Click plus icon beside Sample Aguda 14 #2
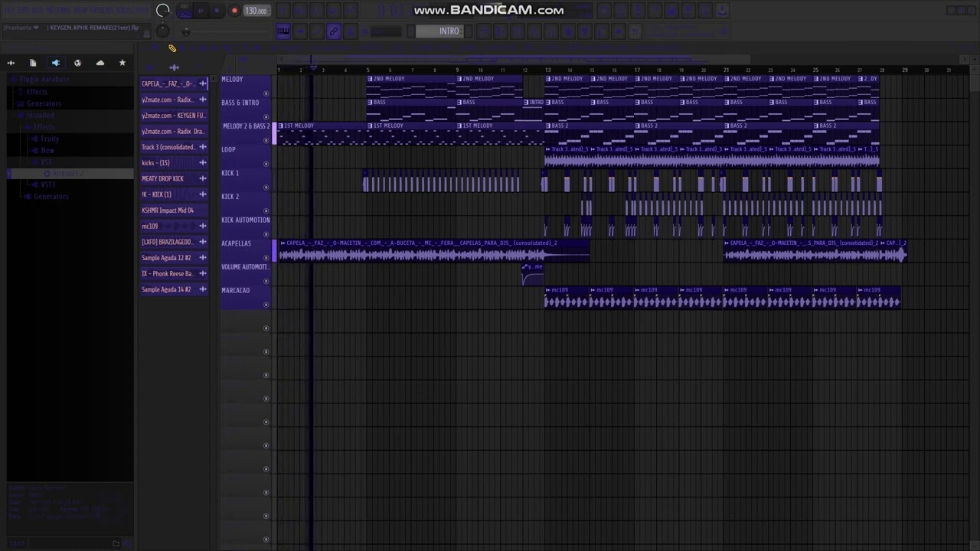This screenshot has height=551, width=980. tap(203, 289)
